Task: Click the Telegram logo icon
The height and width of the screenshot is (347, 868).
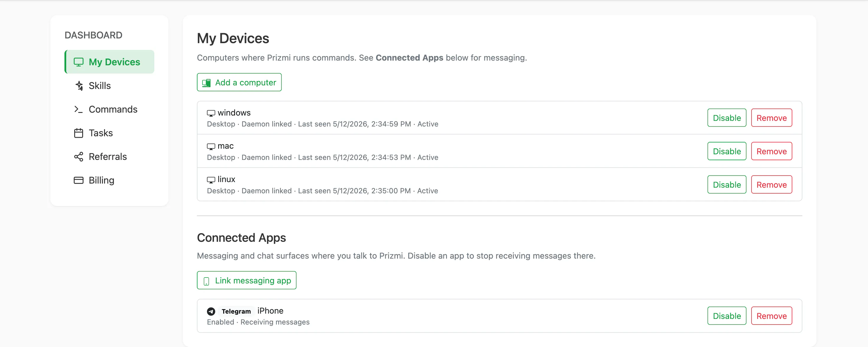Action: 211,311
